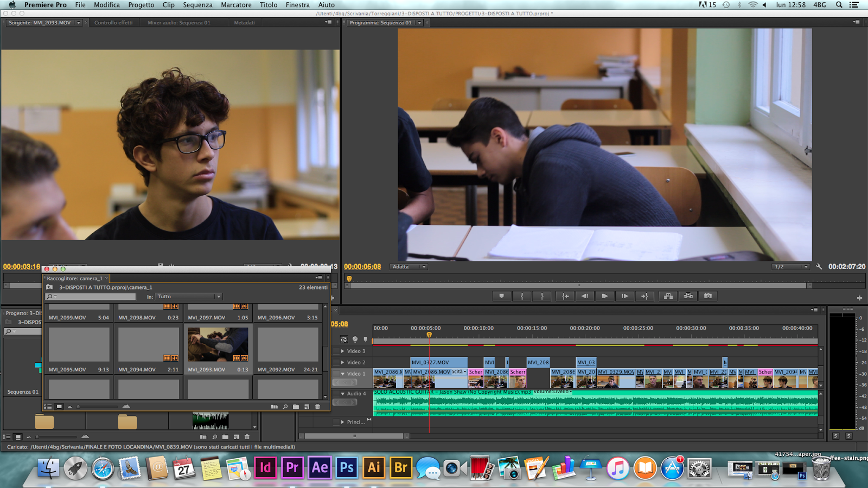
Task: Switch to Controllo effetti tab
Action: [113, 23]
